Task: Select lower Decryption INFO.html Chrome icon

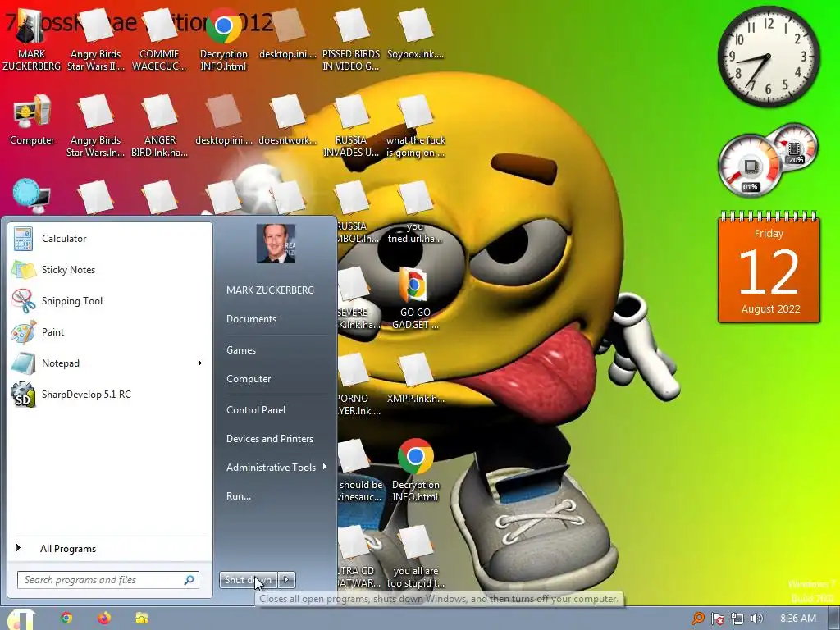Action: [415, 470]
